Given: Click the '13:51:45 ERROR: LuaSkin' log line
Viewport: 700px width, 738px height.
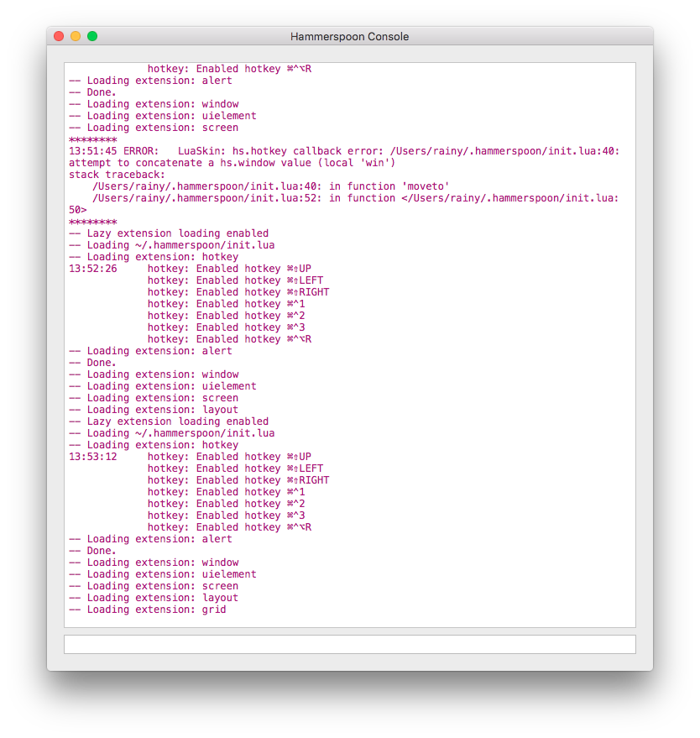Looking at the screenshot, I should pos(344,151).
